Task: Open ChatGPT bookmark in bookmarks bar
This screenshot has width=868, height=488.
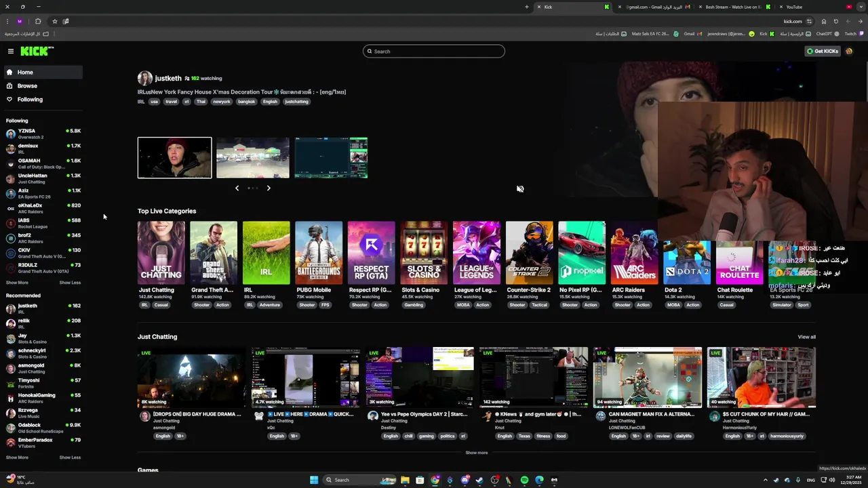Action: pos(827,34)
